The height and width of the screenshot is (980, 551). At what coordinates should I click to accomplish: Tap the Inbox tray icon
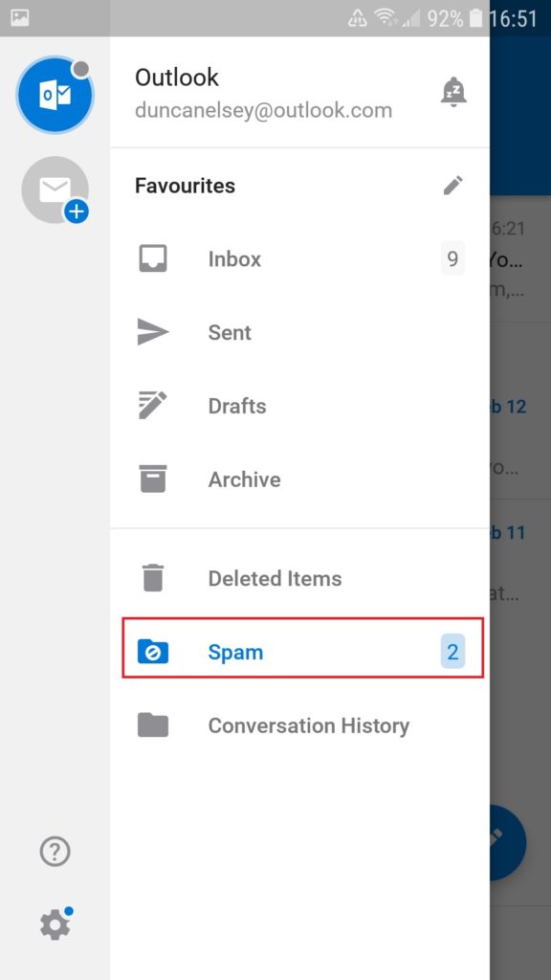coord(153,258)
